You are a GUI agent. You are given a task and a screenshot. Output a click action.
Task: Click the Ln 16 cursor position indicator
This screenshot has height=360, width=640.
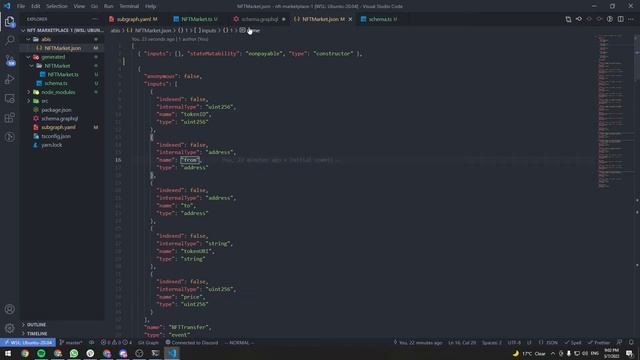(x=462, y=342)
